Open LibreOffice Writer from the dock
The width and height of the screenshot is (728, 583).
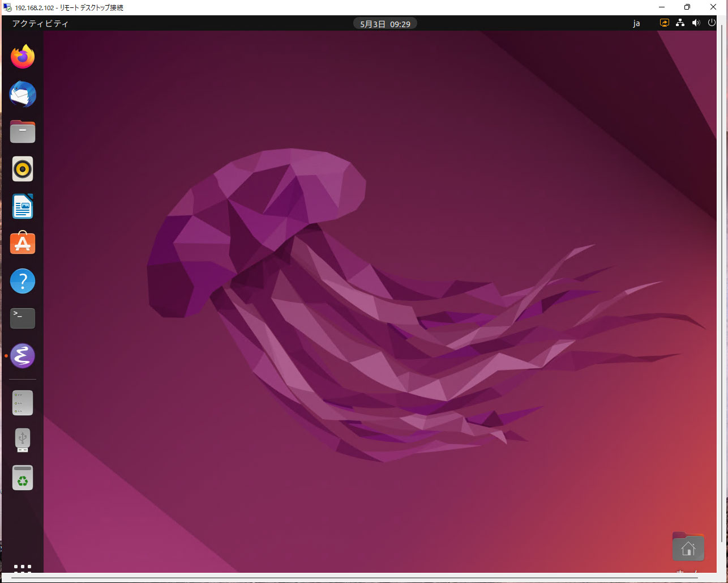pyautogui.click(x=23, y=206)
